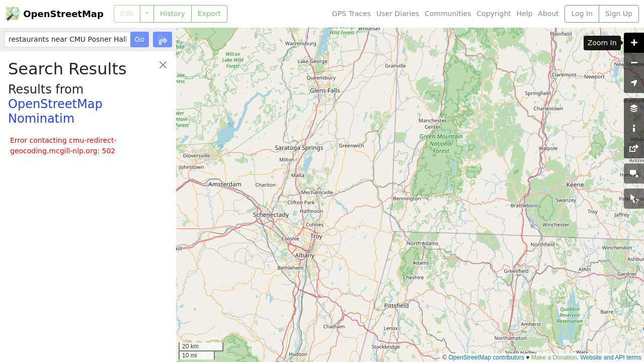Click the Sign Up button
The height and width of the screenshot is (362, 644).
tap(618, 14)
